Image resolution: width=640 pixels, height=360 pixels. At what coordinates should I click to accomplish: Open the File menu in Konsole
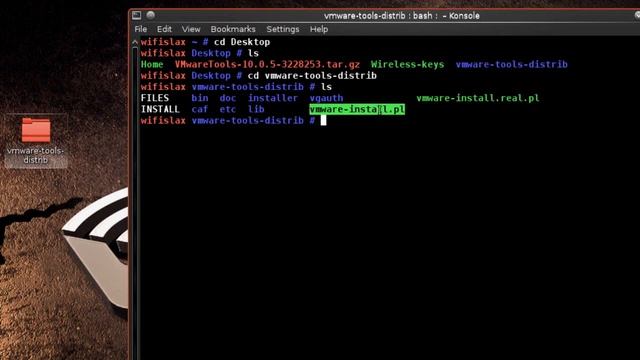(x=141, y=29)
